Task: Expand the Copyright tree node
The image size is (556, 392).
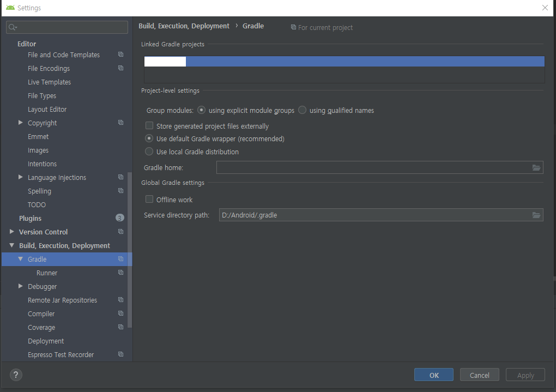Action: tap(21, 122)
